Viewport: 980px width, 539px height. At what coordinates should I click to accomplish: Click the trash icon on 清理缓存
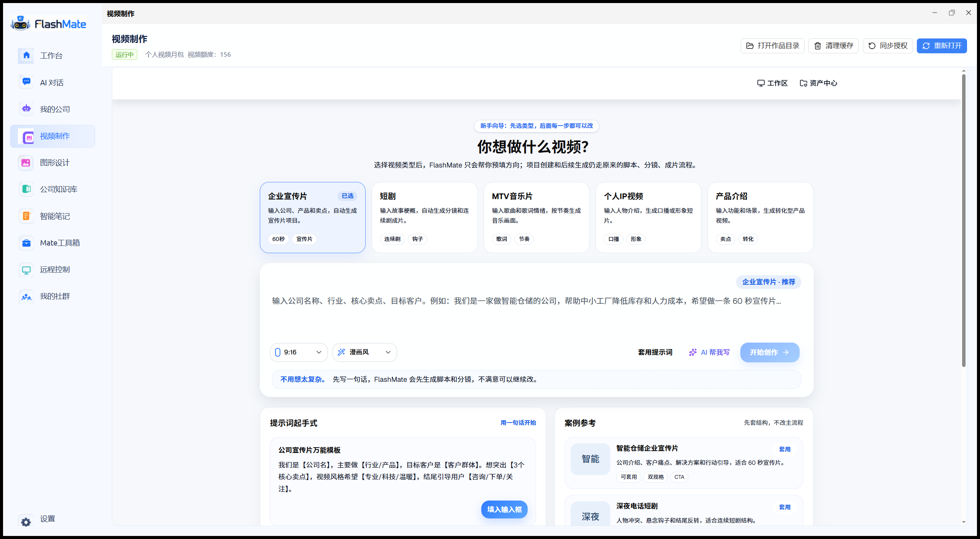pos(818,46)
